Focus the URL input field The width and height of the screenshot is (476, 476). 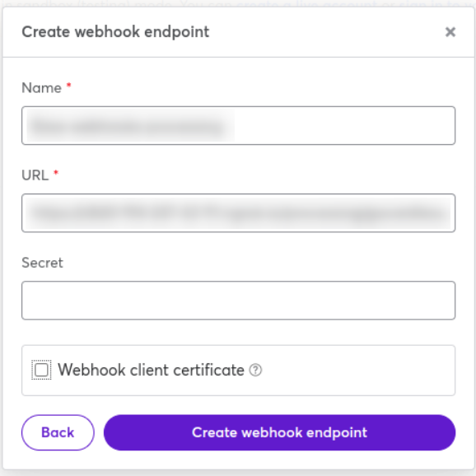tap(238, 212)
